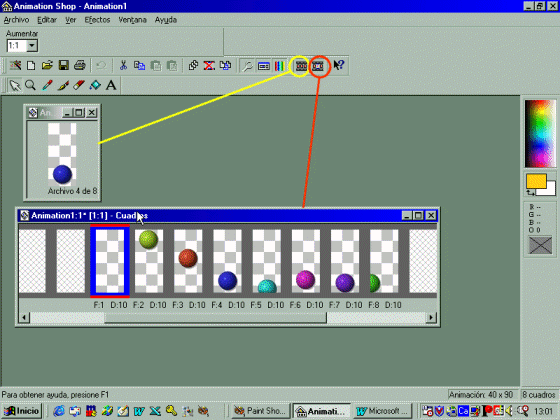Expand the Aumentar zoom dropdown

(x=32, y=45)
